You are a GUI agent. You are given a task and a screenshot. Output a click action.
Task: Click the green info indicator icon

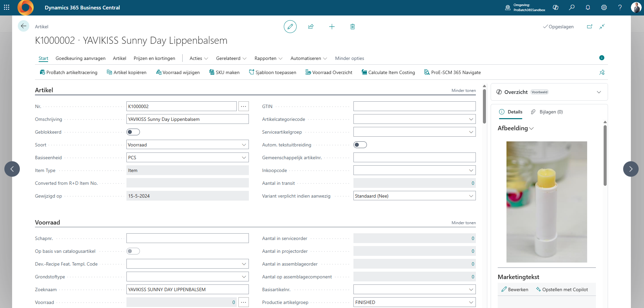[x=602, y=58]
